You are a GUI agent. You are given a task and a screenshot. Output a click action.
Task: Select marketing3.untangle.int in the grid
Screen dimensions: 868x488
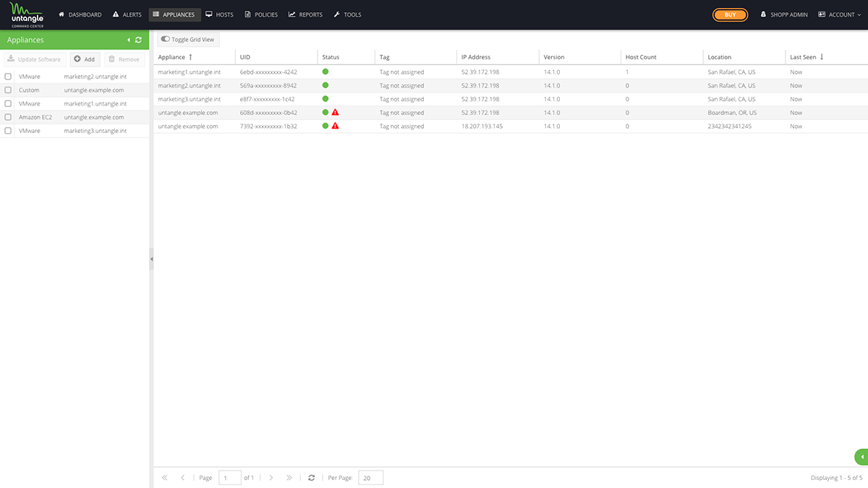coord(190,99)
